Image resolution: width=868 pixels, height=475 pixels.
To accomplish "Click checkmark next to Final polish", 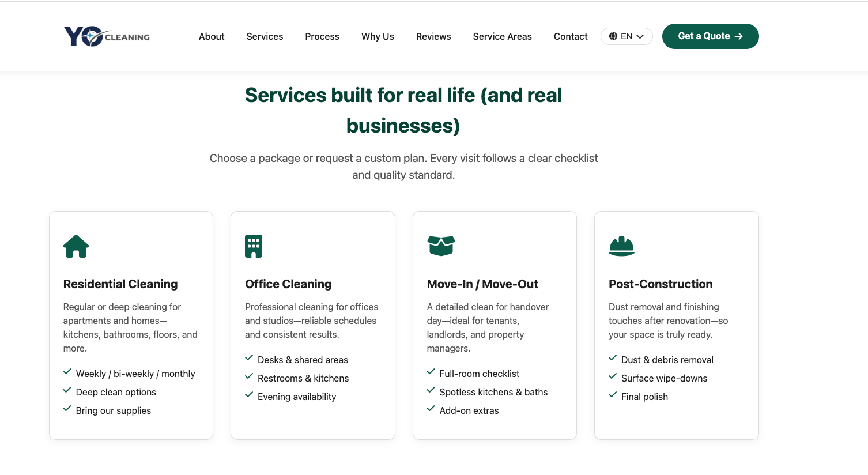I will point(613,395).
